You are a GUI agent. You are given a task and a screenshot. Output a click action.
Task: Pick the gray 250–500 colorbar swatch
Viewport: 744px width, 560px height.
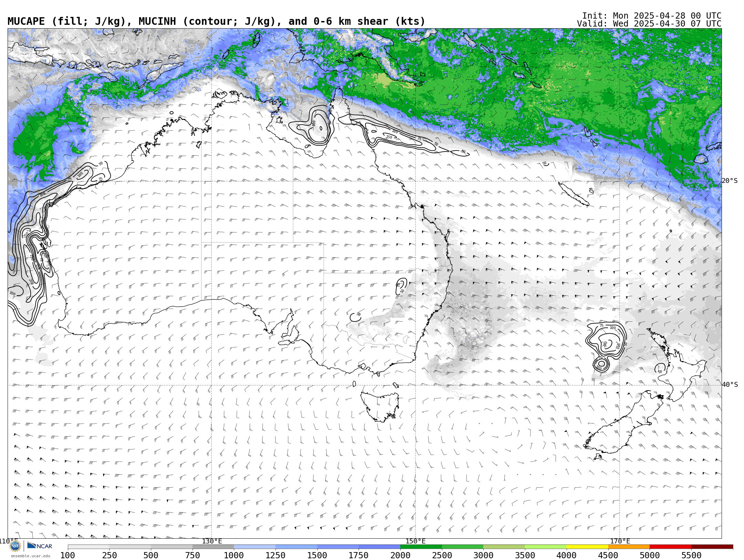[x=130, y=547]
